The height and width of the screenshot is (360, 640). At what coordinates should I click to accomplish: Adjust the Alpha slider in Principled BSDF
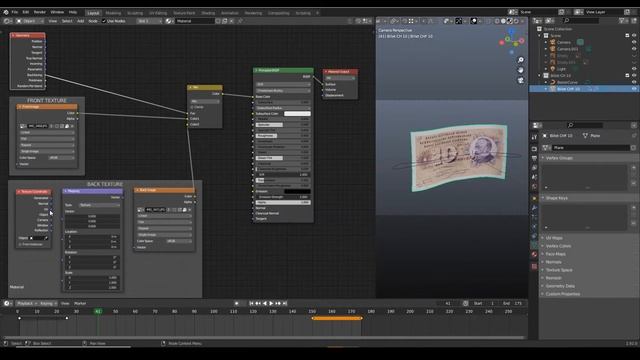[x=283, y=202]
